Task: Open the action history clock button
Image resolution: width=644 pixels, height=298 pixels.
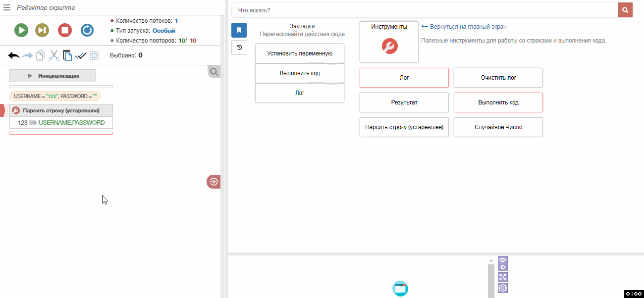Action: [239, 48]
